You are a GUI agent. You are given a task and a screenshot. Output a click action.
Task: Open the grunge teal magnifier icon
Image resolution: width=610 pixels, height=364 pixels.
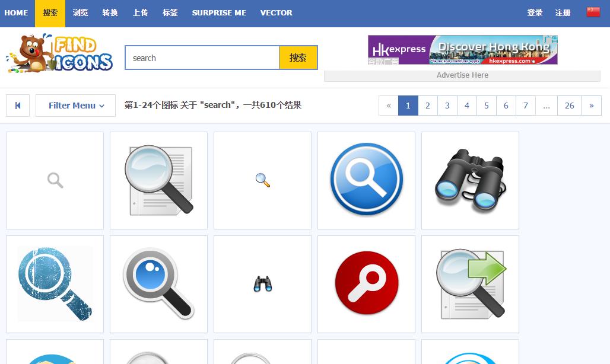click(55, 284)
